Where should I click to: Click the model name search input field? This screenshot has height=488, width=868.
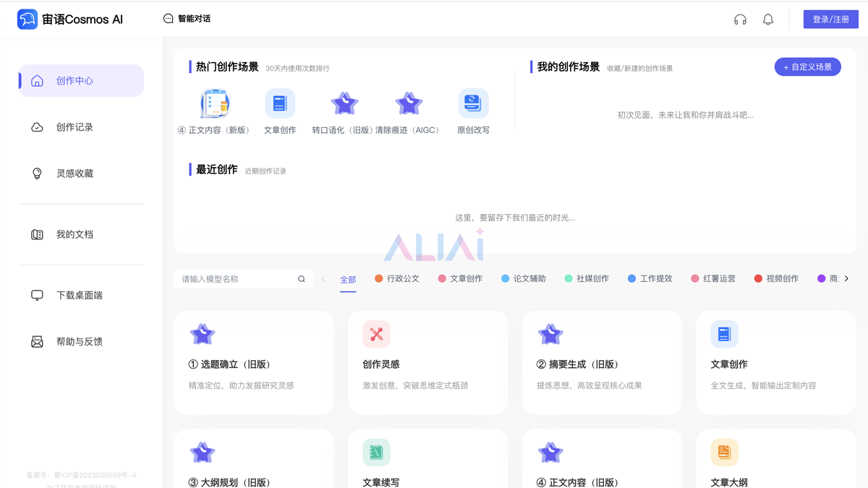[x=237, y=279]
